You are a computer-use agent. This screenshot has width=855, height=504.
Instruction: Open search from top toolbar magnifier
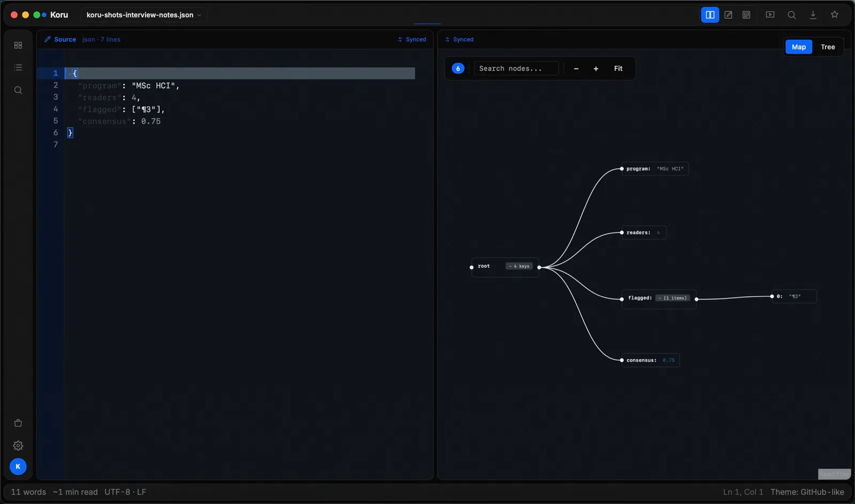(791, 15)
